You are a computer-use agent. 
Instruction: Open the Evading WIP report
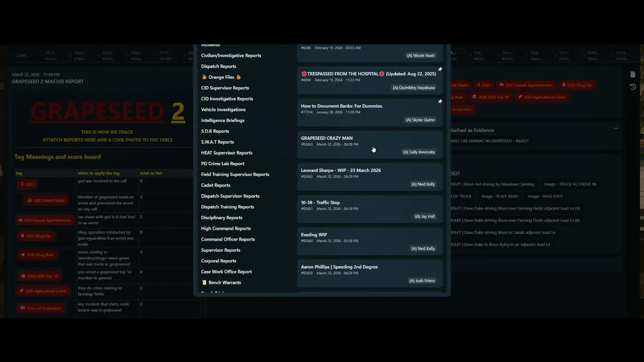point(370,241)
